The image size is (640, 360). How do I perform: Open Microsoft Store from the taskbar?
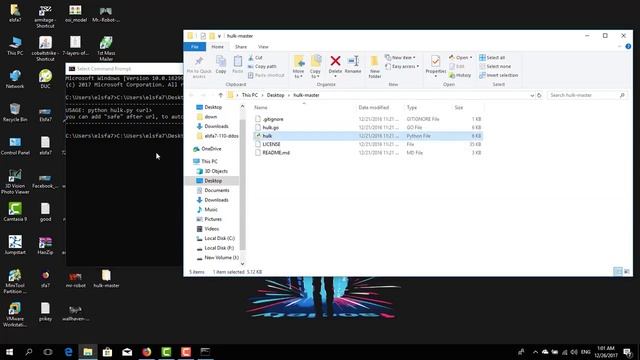(x=107, y=352)
